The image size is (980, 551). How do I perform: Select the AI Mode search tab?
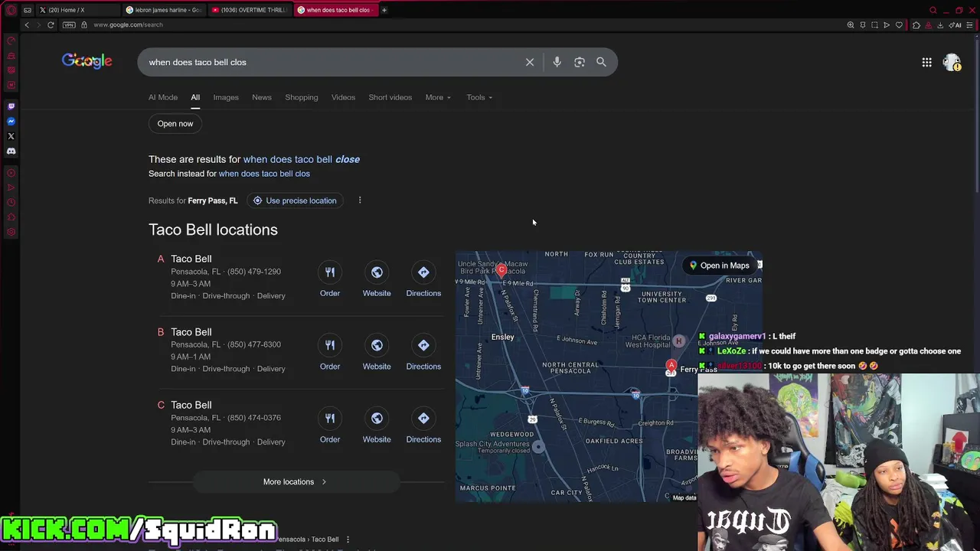tap(163, 97)
